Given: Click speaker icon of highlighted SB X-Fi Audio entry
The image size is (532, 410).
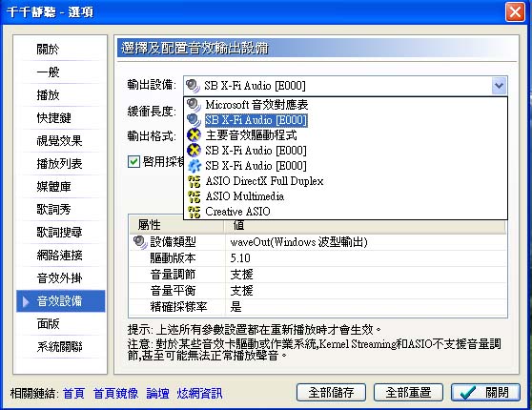Looking at the screenshot, I should (194, 120).
